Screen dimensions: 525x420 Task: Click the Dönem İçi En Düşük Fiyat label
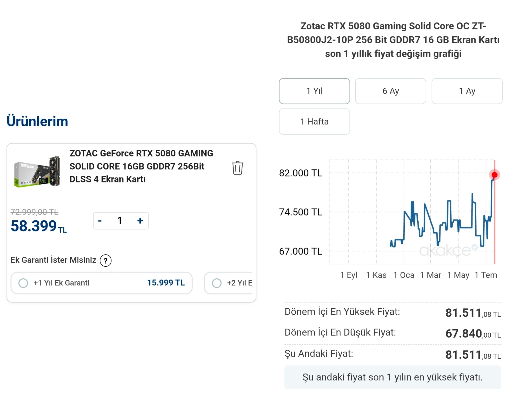[340, 332]
